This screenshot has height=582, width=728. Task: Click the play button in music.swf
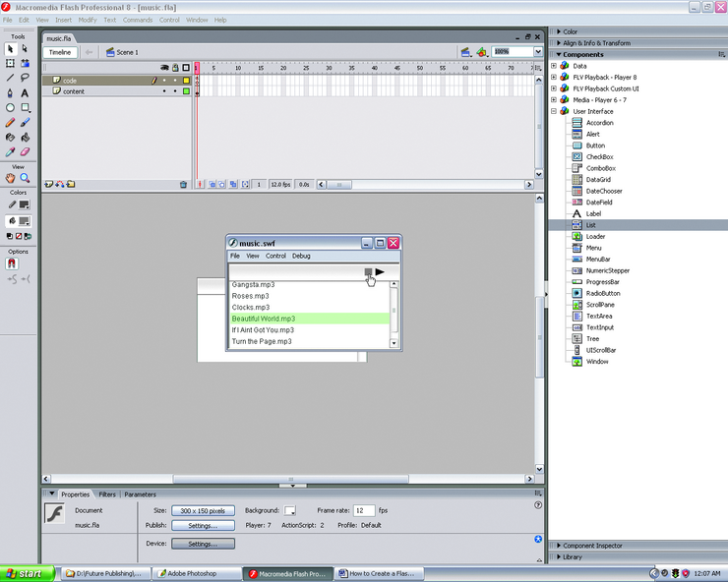(x=380, y=272)
